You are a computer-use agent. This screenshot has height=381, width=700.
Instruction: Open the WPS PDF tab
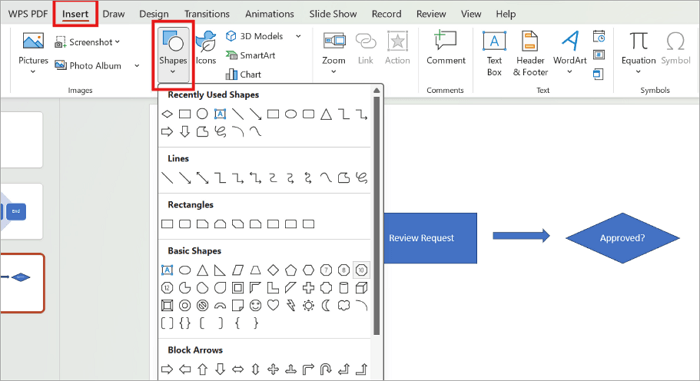pyautogui.click(x=28, y=14)
